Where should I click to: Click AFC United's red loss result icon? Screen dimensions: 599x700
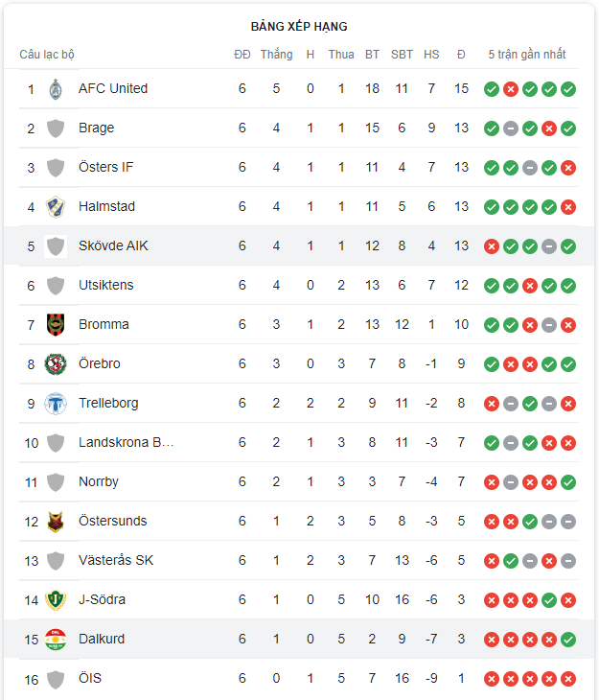tap(511, 89)
